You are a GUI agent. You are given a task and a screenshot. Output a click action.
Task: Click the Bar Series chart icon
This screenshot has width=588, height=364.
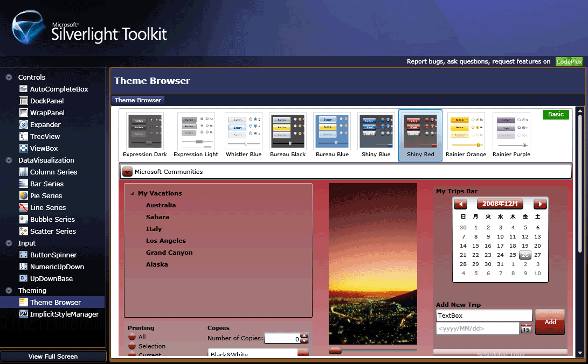23,184
